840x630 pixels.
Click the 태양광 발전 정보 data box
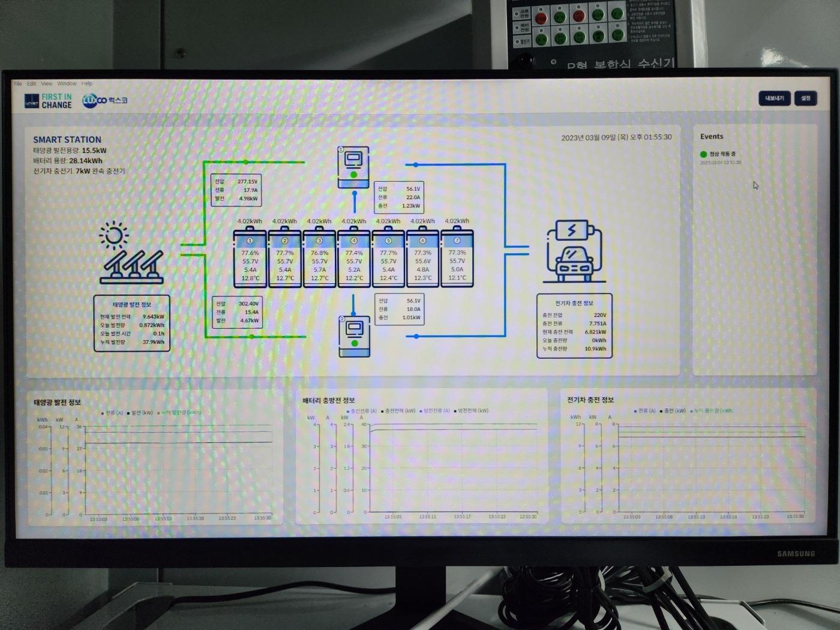tap(132, 324)
